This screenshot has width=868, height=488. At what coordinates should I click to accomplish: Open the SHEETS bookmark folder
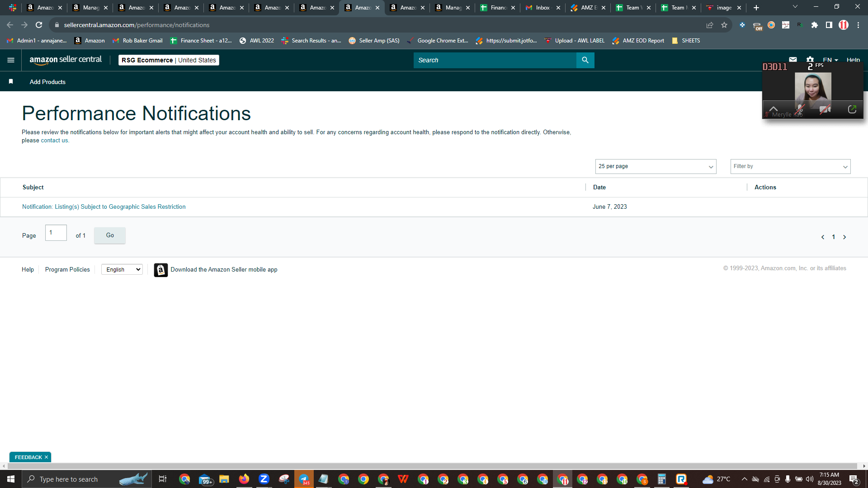click(x=686, y=41)
